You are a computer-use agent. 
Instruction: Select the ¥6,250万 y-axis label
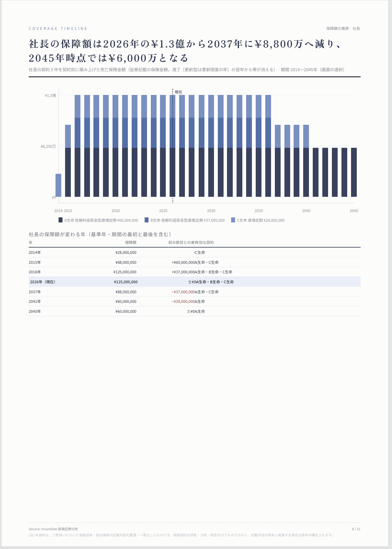tap(48, 146)
